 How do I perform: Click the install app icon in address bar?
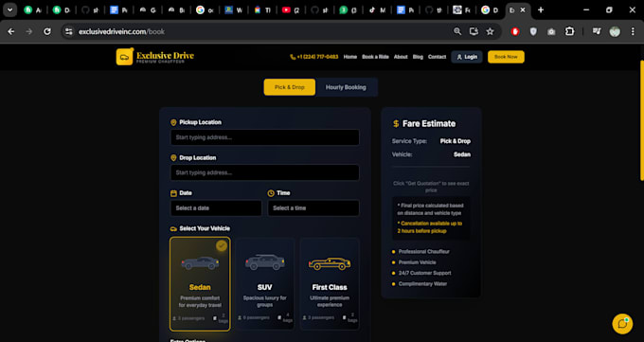(x=474, y=31)
